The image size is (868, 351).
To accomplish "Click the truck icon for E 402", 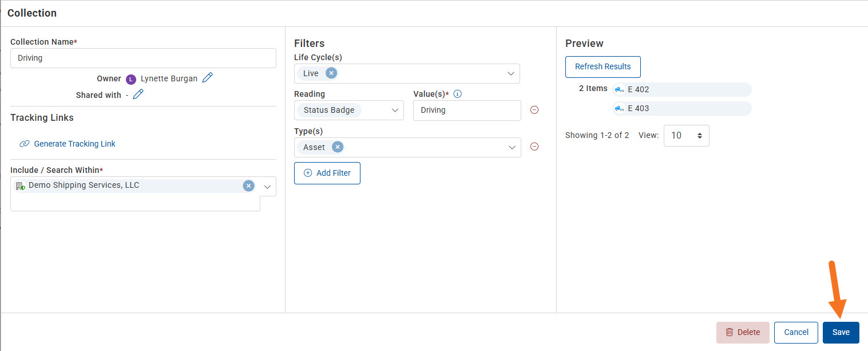I will [x=620, y=90].
